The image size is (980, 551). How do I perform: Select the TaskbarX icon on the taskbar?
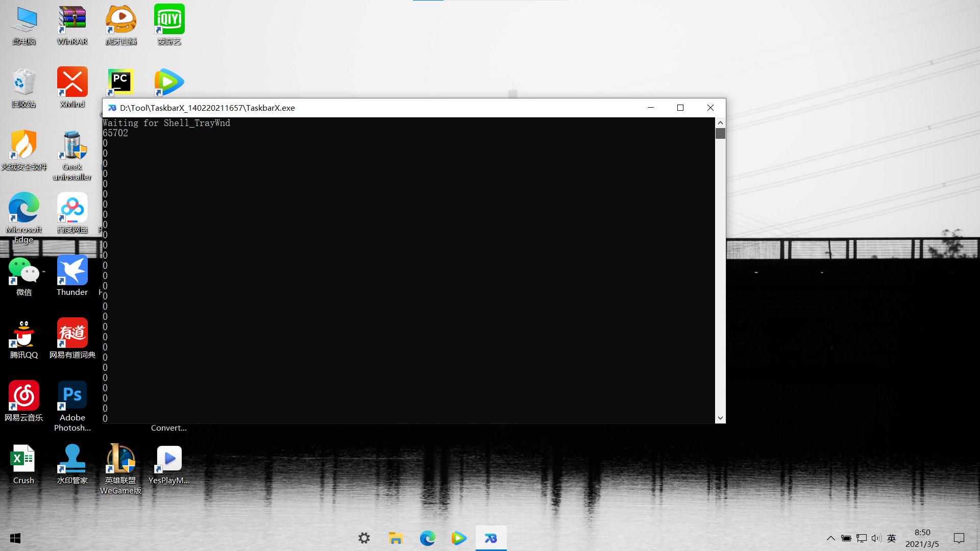click(491, 538)
